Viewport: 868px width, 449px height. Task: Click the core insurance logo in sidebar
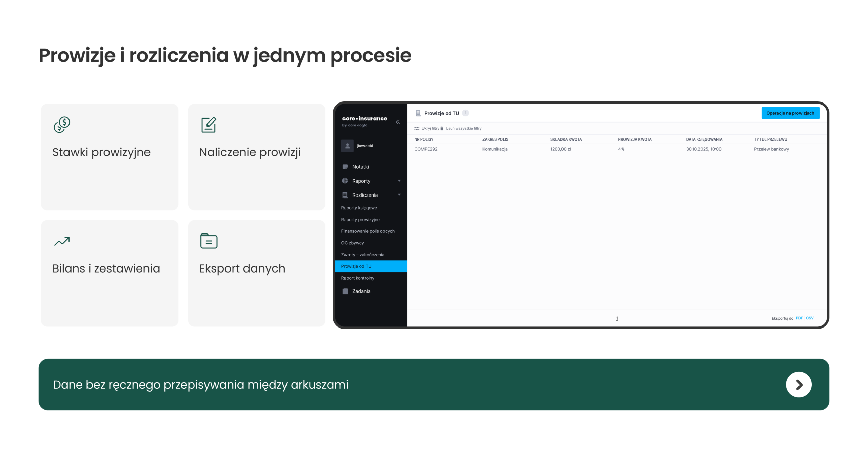pos(364,121)
